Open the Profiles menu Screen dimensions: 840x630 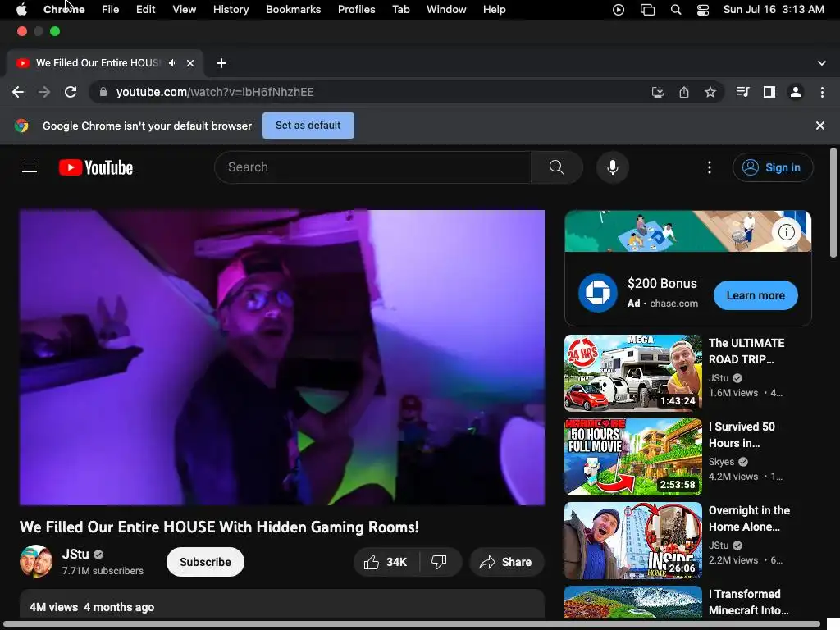coord(357,9)
